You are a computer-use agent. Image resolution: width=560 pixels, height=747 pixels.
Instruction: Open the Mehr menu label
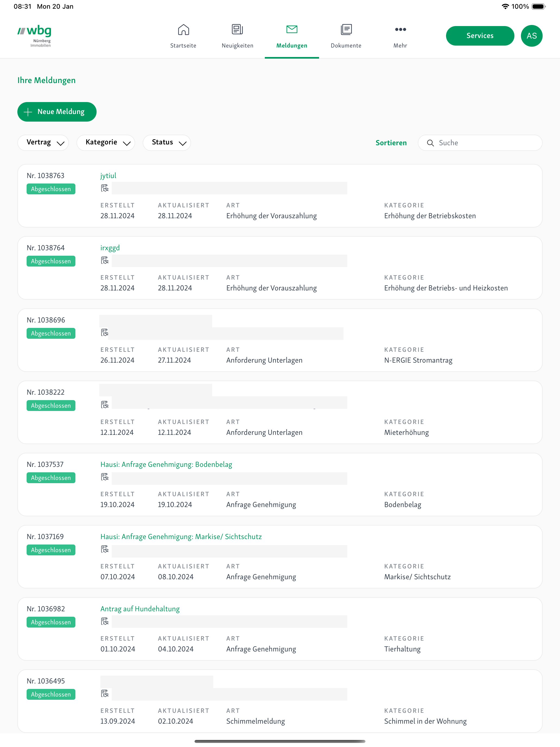pos(400,46)
